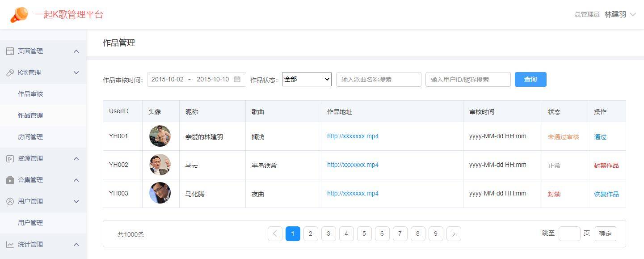Click the K歌管理 microphone icon
644x259 pixels.
click(x=10, y=72)
